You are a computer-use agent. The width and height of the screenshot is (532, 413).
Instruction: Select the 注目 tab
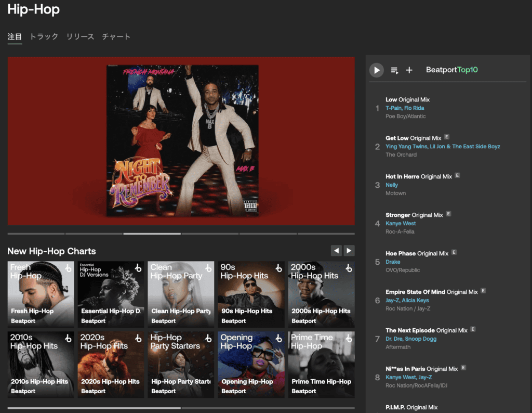tap(15, 37)
